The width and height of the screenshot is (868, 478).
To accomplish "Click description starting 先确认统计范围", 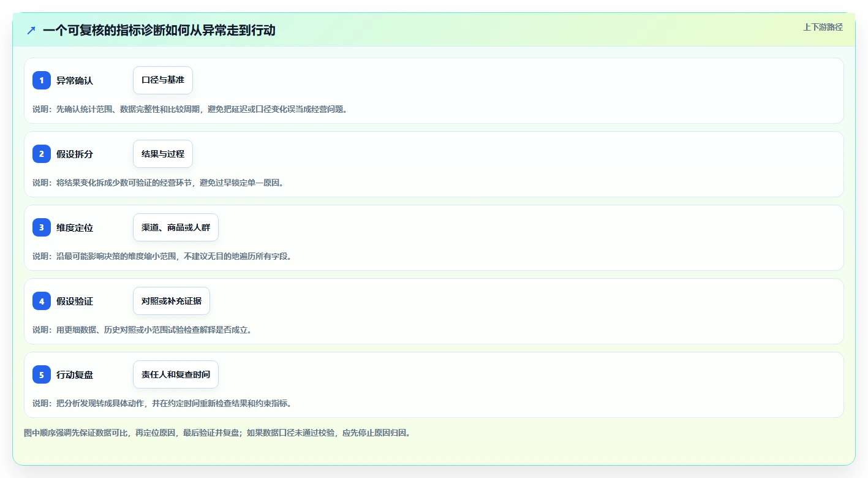I will point(190,109).
